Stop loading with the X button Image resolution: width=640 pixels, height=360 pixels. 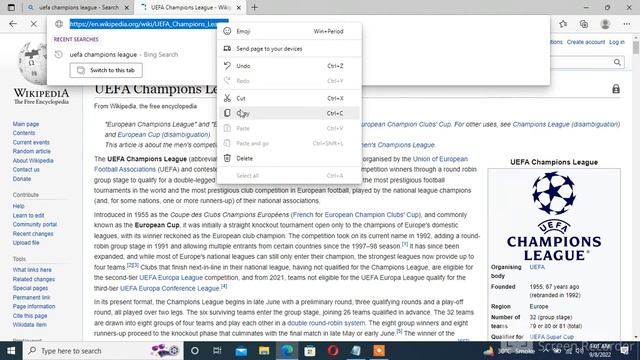tap(33, 24)
